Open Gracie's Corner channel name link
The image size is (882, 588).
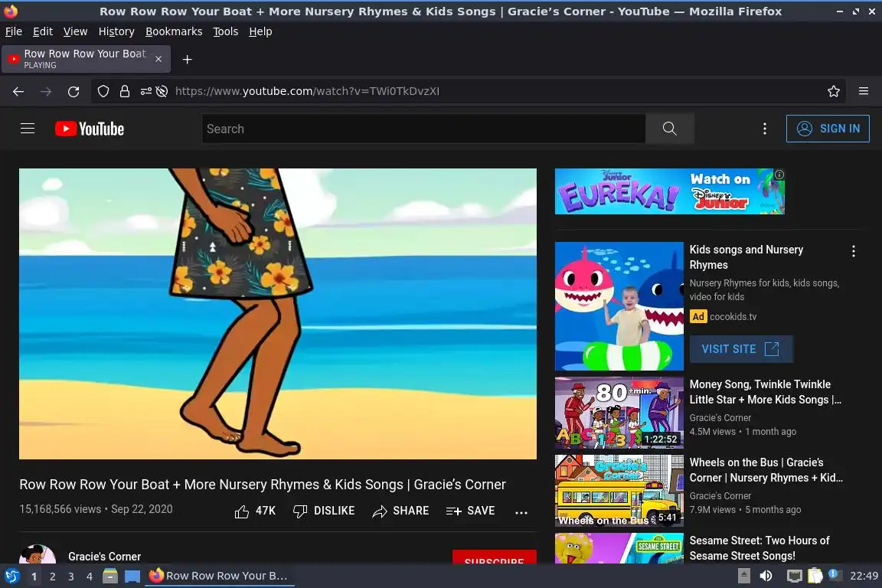[x=105, y=557]
